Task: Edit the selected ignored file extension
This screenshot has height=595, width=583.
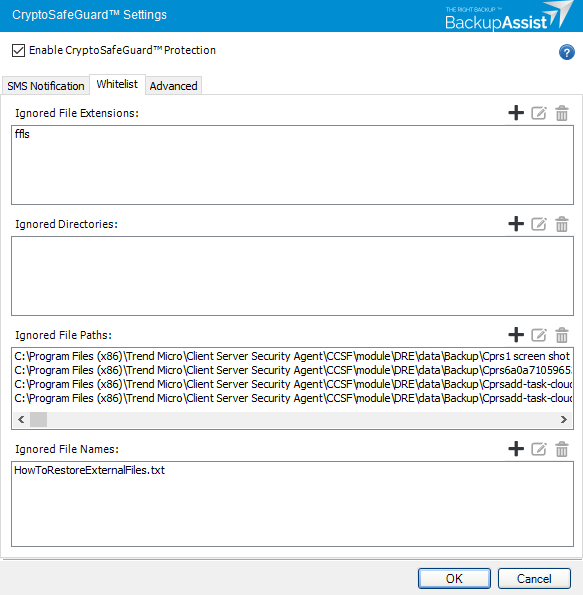Action: coord(539,113)
